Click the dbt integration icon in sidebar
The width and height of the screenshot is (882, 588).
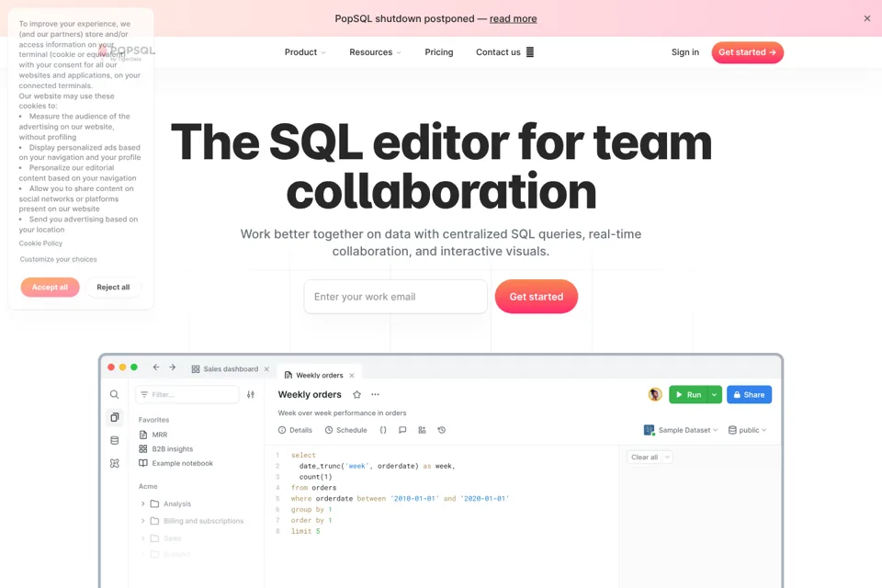click(x=114, y=463)
